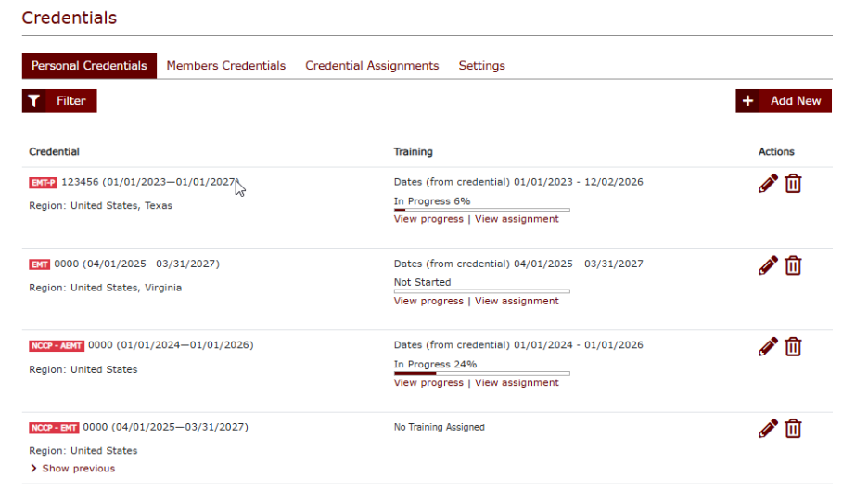Open the Filter button

tap(59, 101)
